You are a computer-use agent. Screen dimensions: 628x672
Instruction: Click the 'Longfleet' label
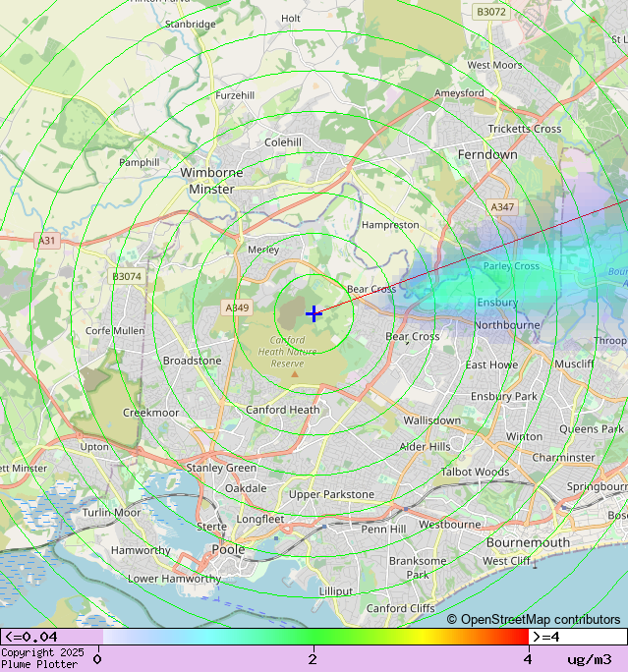(260, 520)
